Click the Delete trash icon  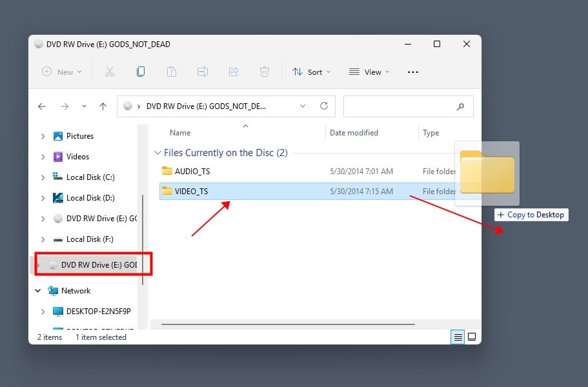265,72
